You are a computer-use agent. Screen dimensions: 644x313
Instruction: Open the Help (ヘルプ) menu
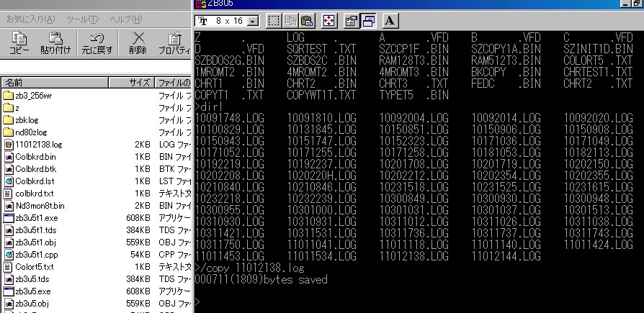pyautogui.click(x=125, y=19)
